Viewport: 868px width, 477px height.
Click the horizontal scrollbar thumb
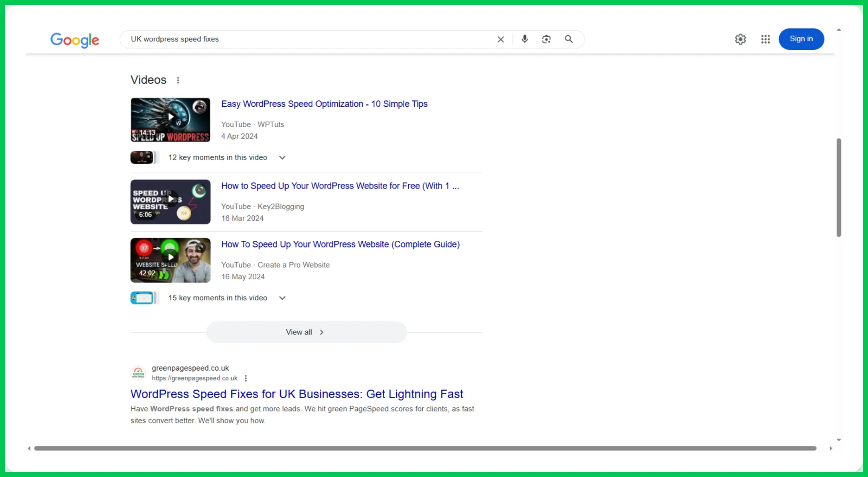tap(425, 448)
